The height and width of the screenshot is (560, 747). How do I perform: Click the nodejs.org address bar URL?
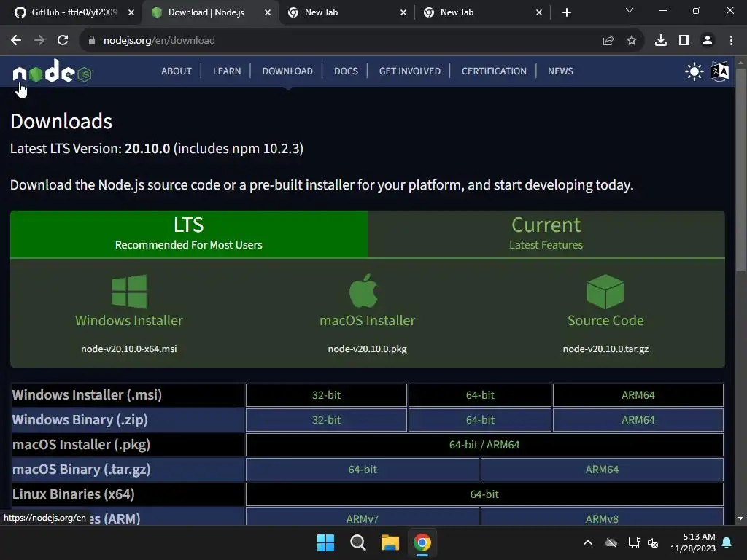(159, 41)
